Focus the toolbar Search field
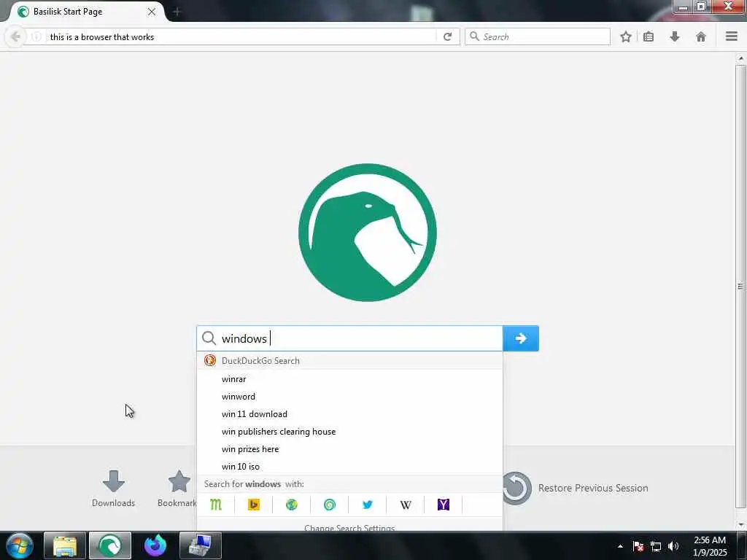 pos(538,36)
